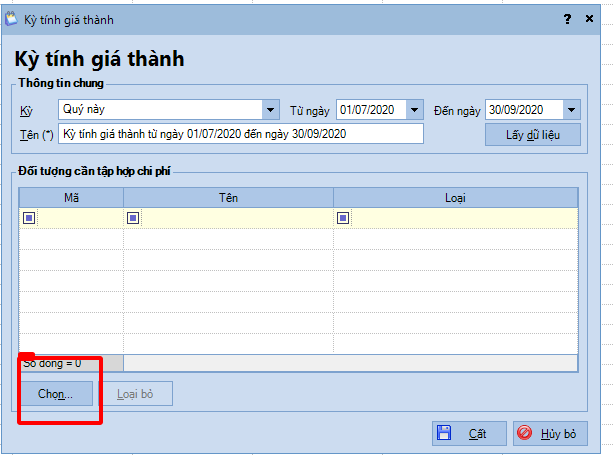
Task: Close the Kỳ tính giá thành dialog
Action: point(591,18)
